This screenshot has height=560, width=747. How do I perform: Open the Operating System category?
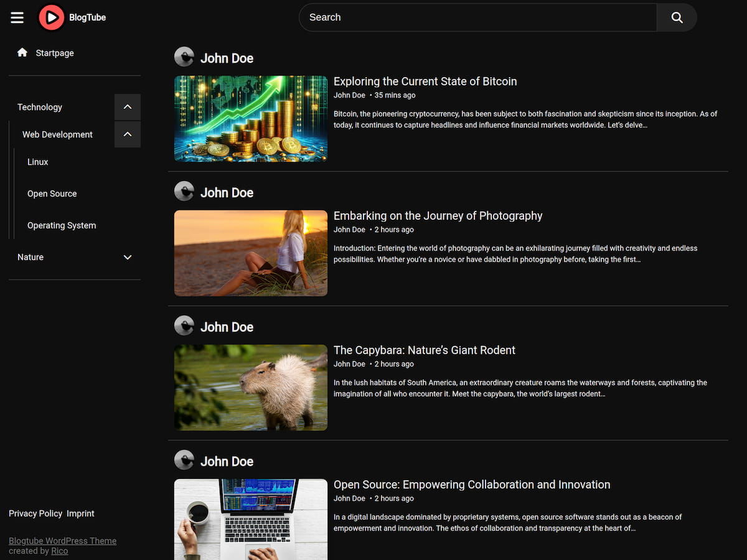click(x=62, y=225)
